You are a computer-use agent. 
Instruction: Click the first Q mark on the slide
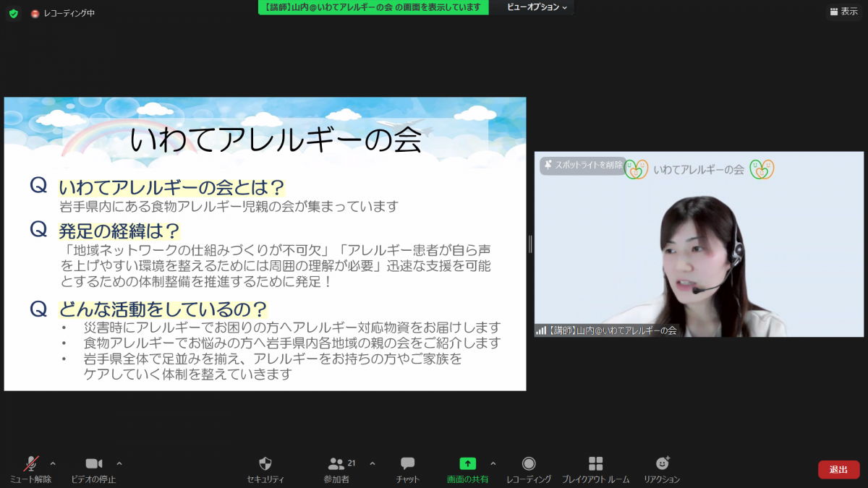[38, 186]
